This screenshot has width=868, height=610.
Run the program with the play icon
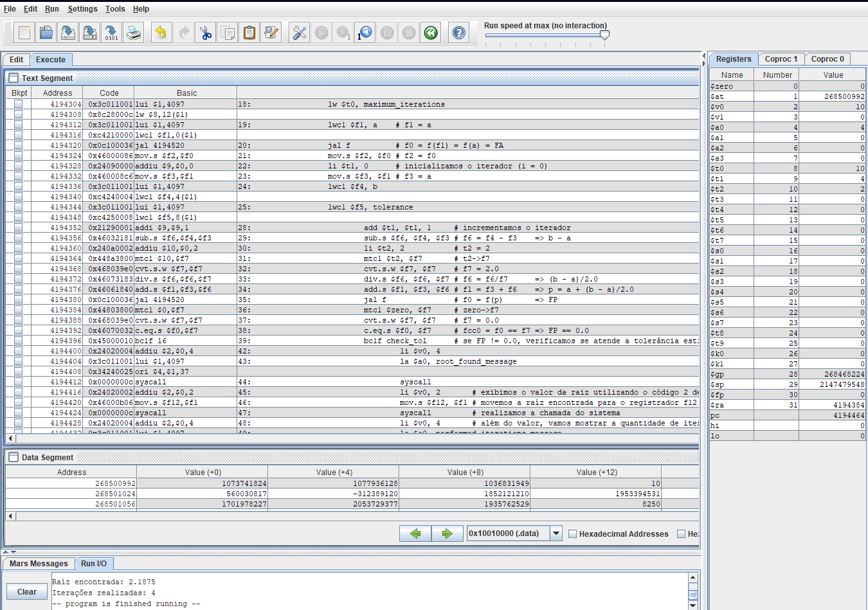point(321,33)
